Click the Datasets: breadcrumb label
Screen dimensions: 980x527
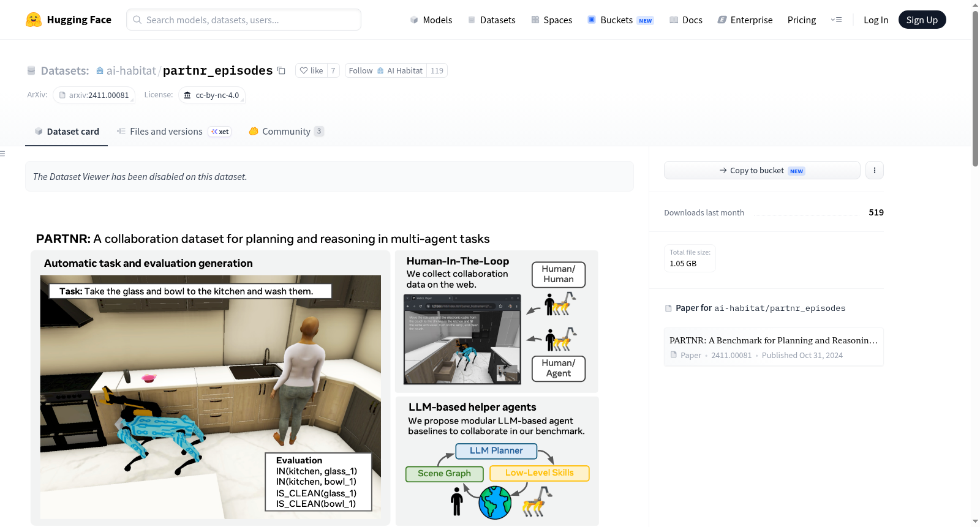65,70
